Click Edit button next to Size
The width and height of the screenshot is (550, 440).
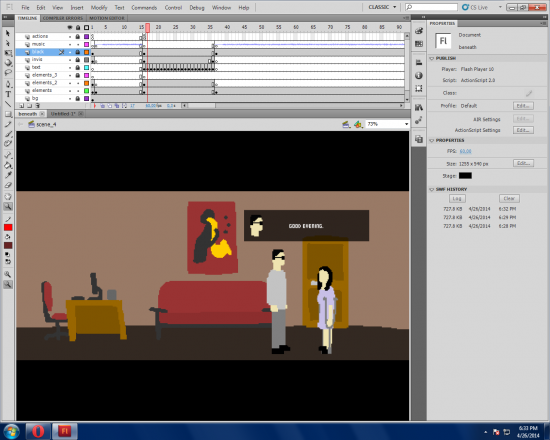pyautogui.click(x=523, y=163)
